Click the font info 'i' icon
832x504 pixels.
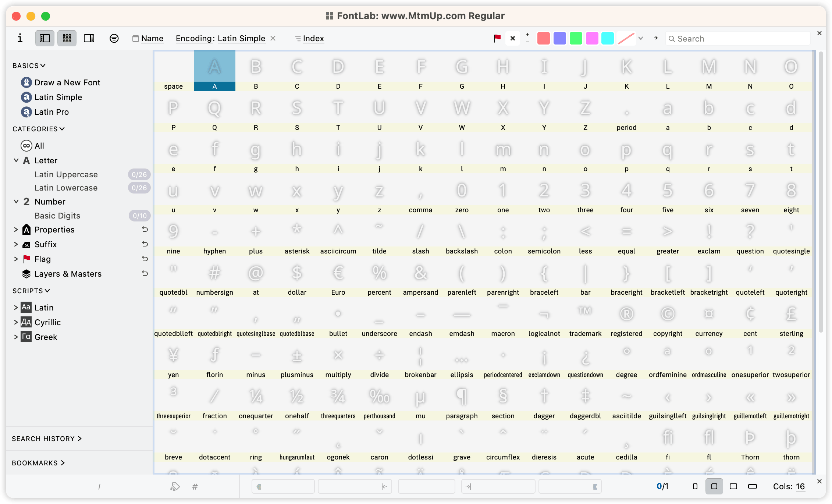pyautogui.click(x=20, y=38)
